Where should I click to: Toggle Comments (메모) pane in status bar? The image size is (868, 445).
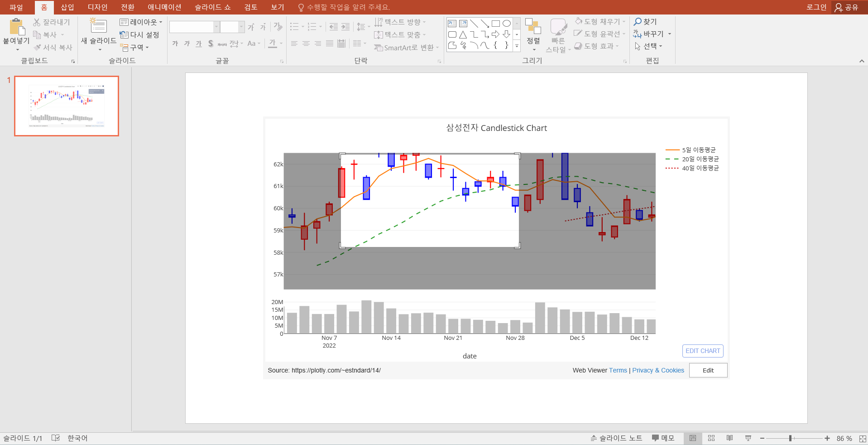click(x=663, y=438)
